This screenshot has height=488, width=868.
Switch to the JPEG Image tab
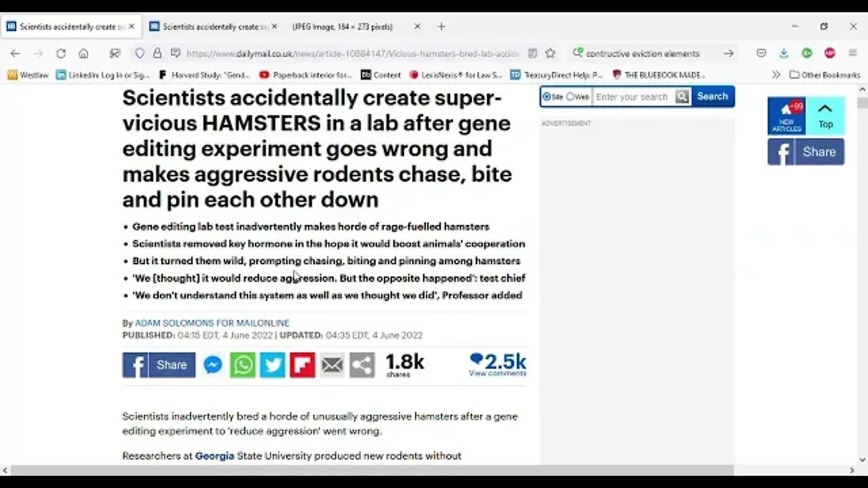coord(355,26)
